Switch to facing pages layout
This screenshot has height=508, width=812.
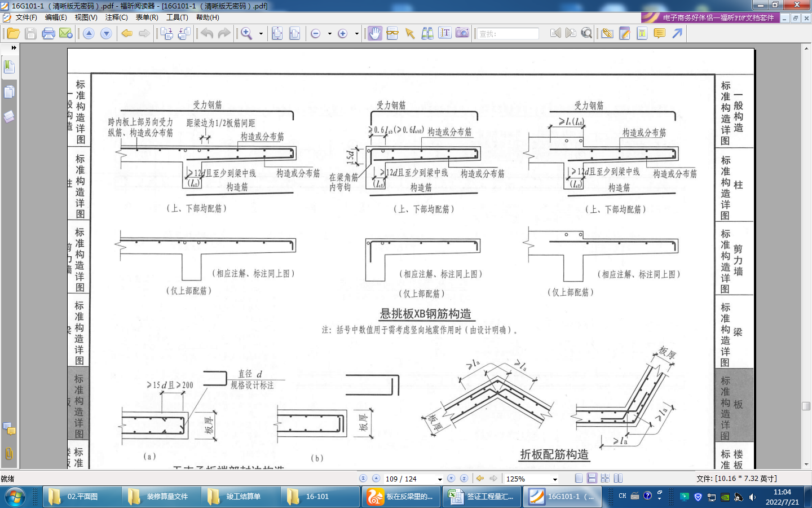(x=618, y=478)
